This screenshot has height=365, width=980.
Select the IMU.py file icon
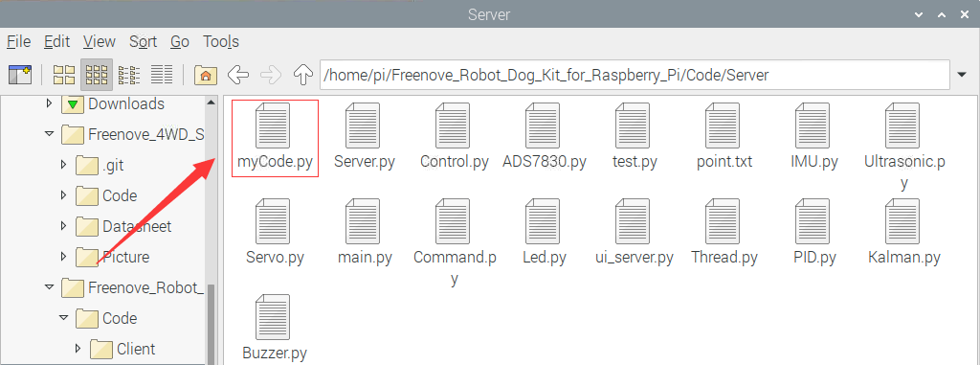(813, 125)
